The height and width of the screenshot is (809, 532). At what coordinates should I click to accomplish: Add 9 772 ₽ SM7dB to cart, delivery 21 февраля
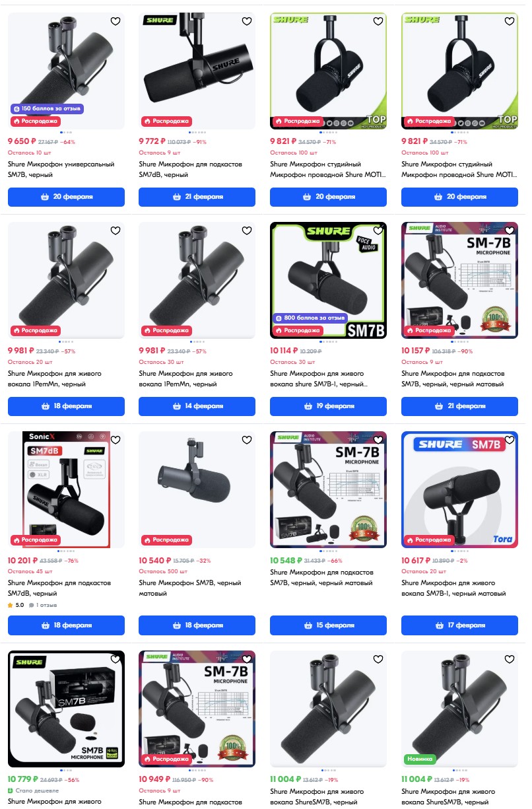point(197,197)
